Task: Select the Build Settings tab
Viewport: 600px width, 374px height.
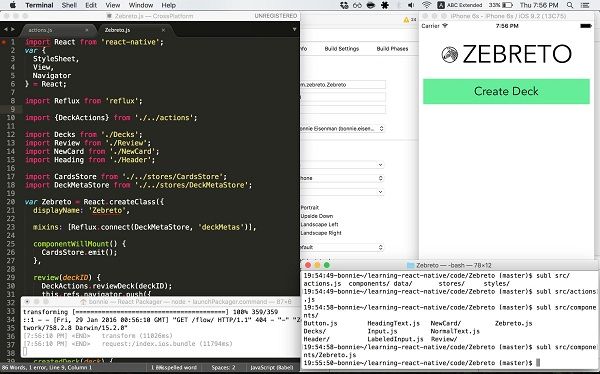Action: click(342, 49)
